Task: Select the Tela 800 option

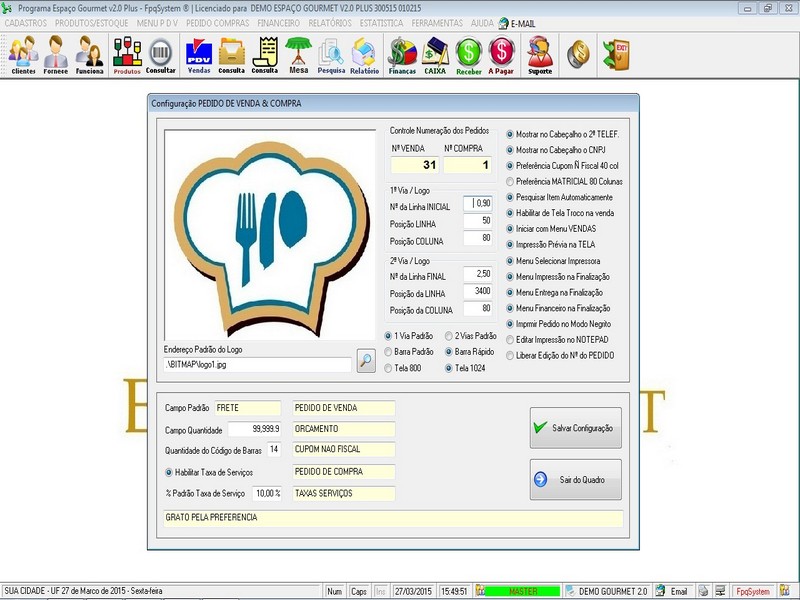Action: pos(403,368)
